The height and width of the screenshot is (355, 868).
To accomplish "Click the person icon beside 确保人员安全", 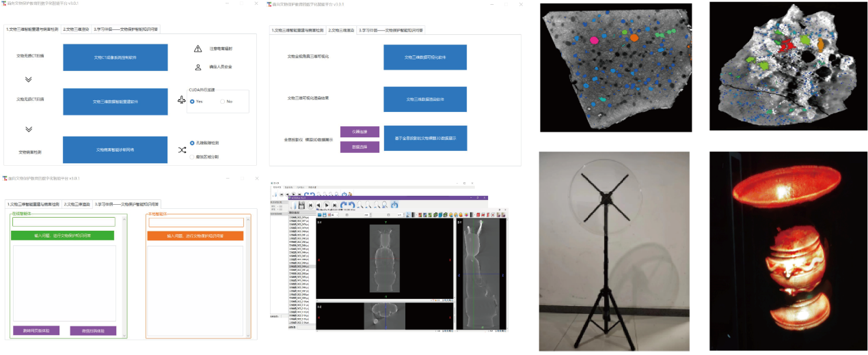I will 198,67.
